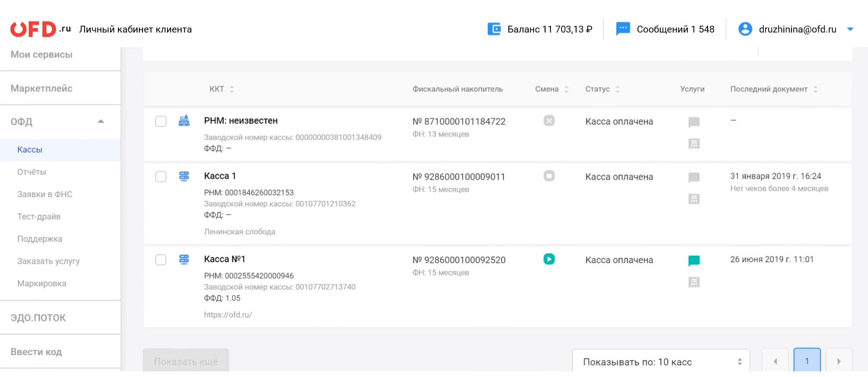Image resolution: width=868 pixels, height=377 pixels.
Task: Click closed shift status icon for РНМ: неизвестен
Action: point(549,121)
